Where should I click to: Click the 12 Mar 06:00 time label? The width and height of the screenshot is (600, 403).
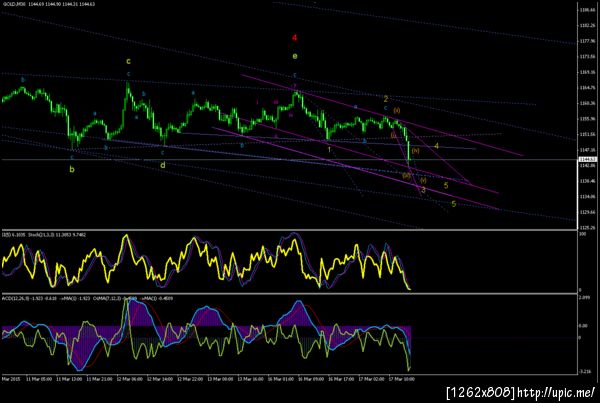point(130,379)
